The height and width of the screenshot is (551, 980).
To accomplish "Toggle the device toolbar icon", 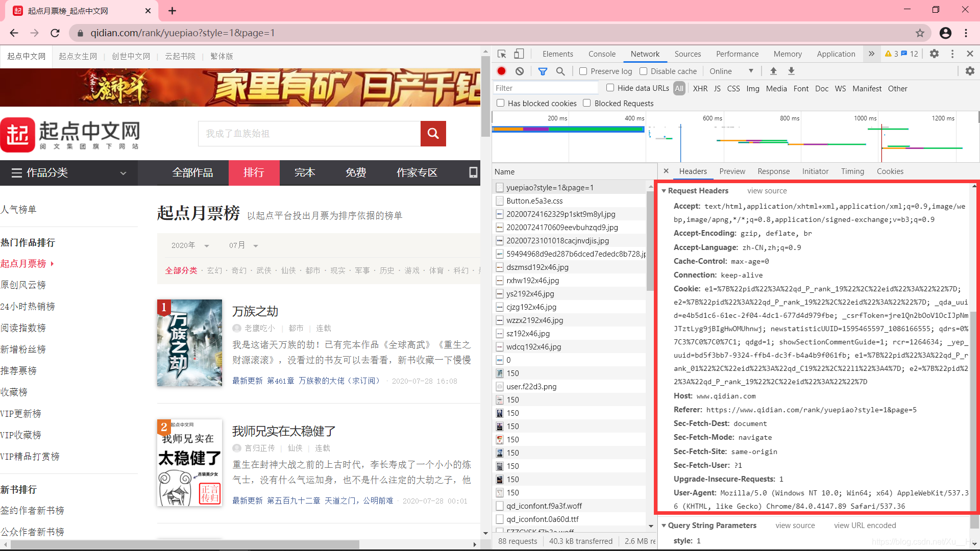I will click(519, 54).
